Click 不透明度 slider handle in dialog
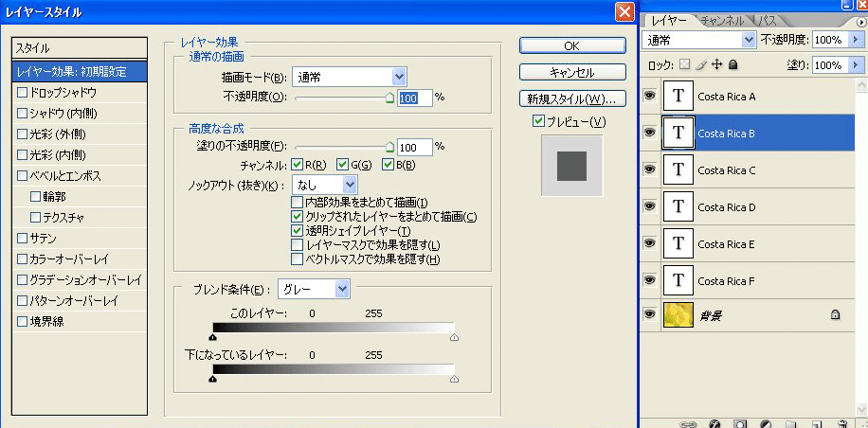 pos(389,98)
